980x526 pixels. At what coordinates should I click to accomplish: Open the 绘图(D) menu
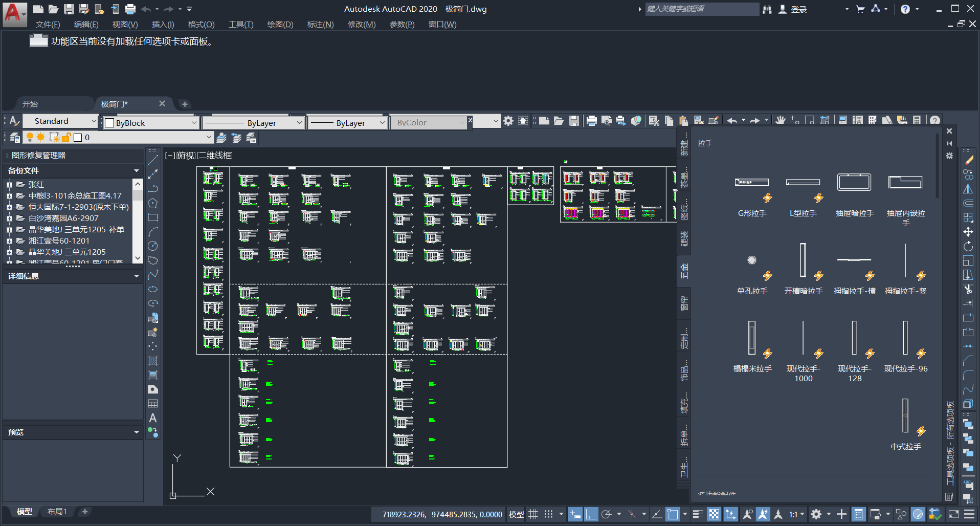(280, 24)
